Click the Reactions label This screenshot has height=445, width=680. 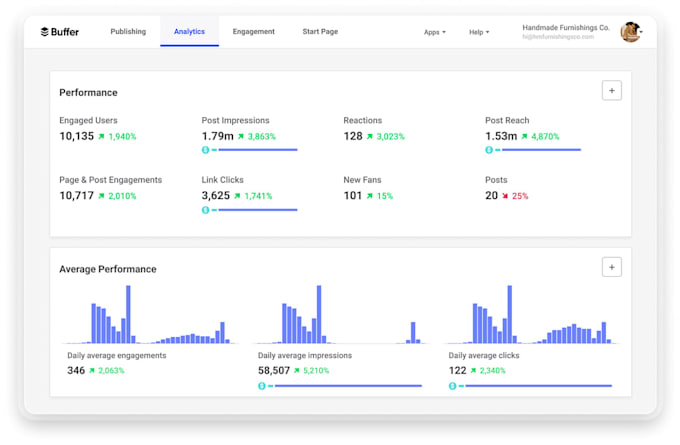(x=363, y=120)
